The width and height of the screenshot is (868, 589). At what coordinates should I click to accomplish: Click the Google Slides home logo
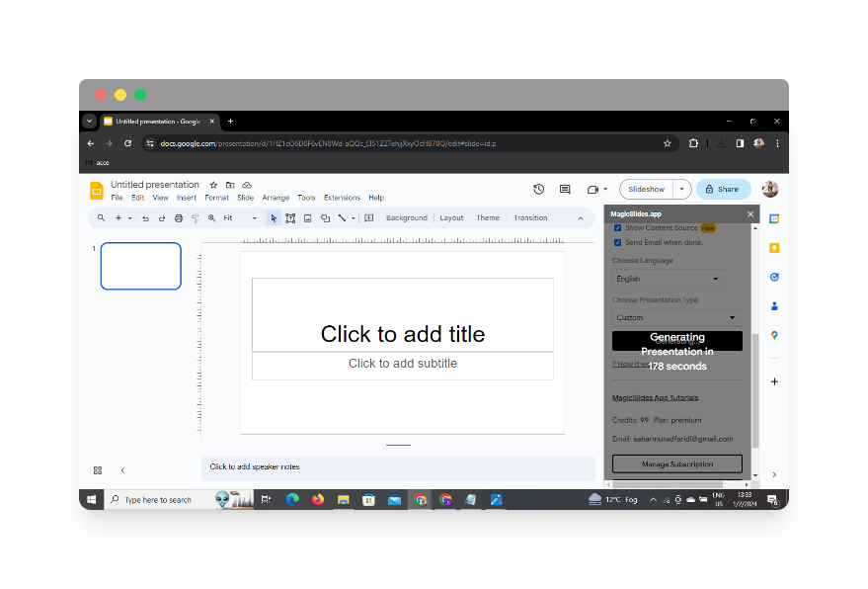(97, 190)
